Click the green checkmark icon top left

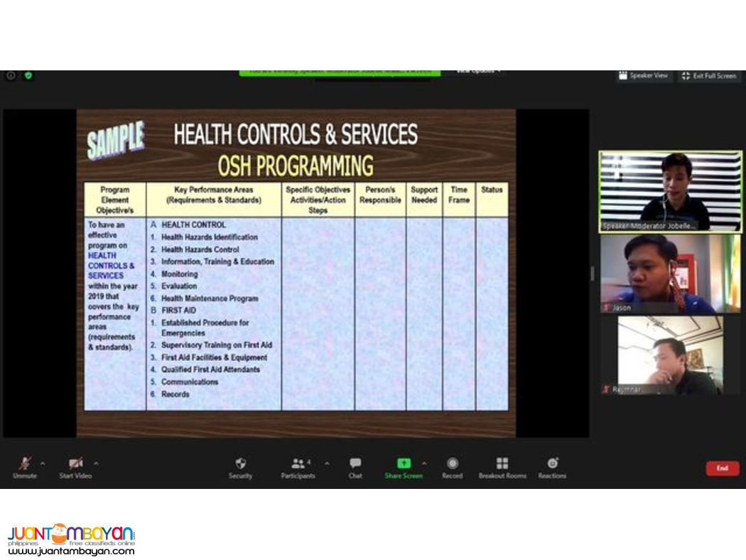point(27,76)
